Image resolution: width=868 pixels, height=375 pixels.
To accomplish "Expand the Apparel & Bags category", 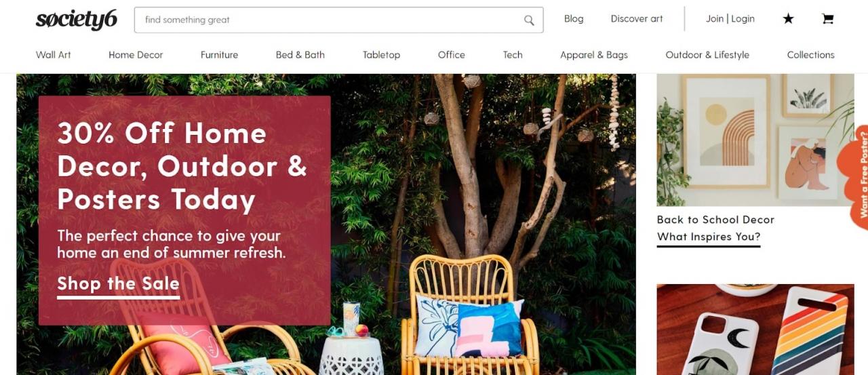I will 594,55.
